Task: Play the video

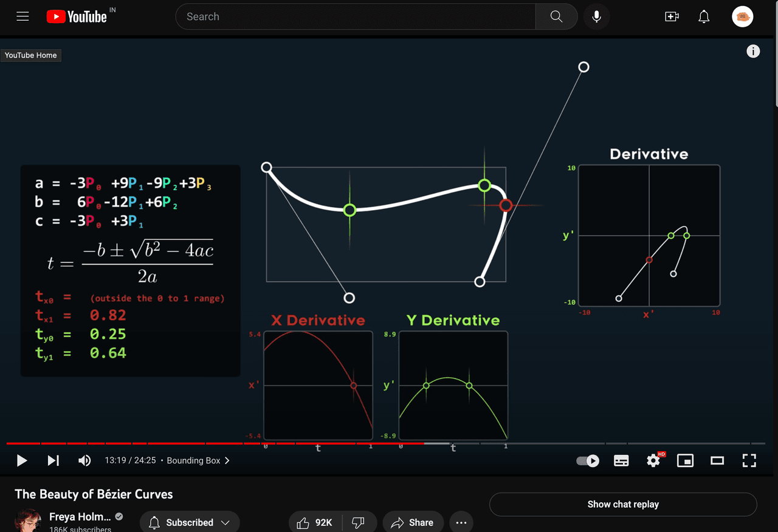Action: (22, 460)
